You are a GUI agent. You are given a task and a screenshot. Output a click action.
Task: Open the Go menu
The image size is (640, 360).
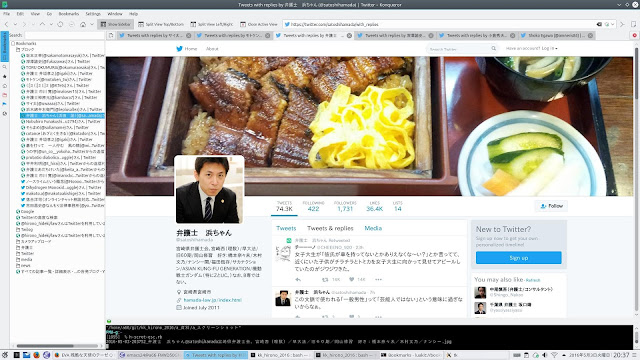(49, 14)
